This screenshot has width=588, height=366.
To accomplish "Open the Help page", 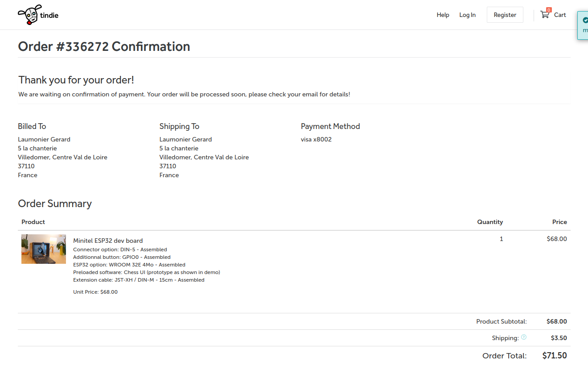I will (443, 15).
